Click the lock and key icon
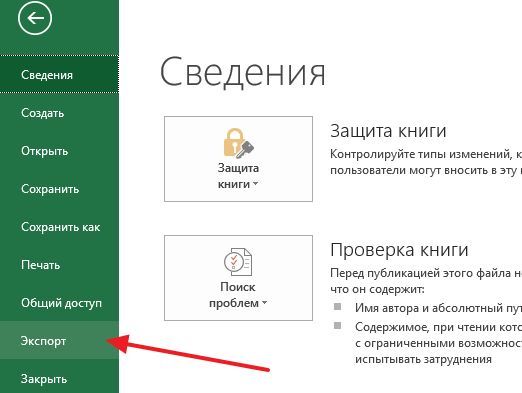522x393 pixels. (238, 143)
